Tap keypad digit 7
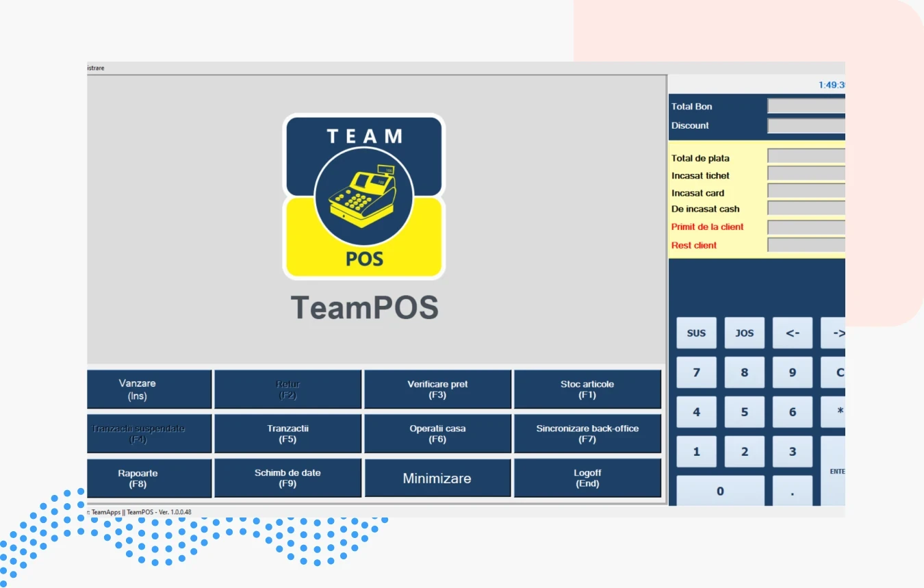Viewport: 924px width, 588px height. click(696, 372)
